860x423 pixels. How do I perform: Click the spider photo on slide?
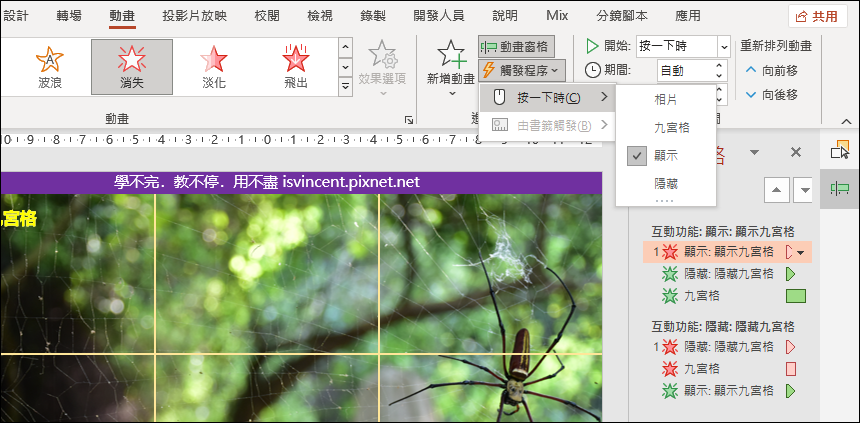point(301,307)
